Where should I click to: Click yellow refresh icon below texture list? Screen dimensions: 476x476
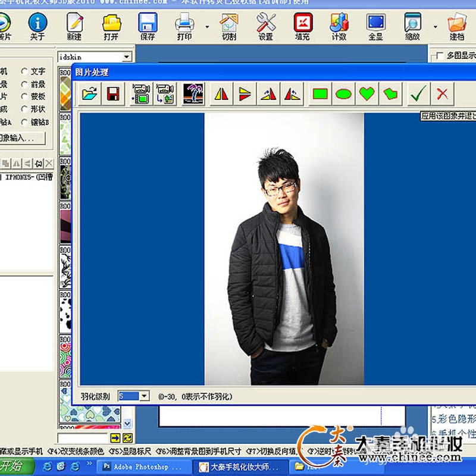[x=128, y=438]
